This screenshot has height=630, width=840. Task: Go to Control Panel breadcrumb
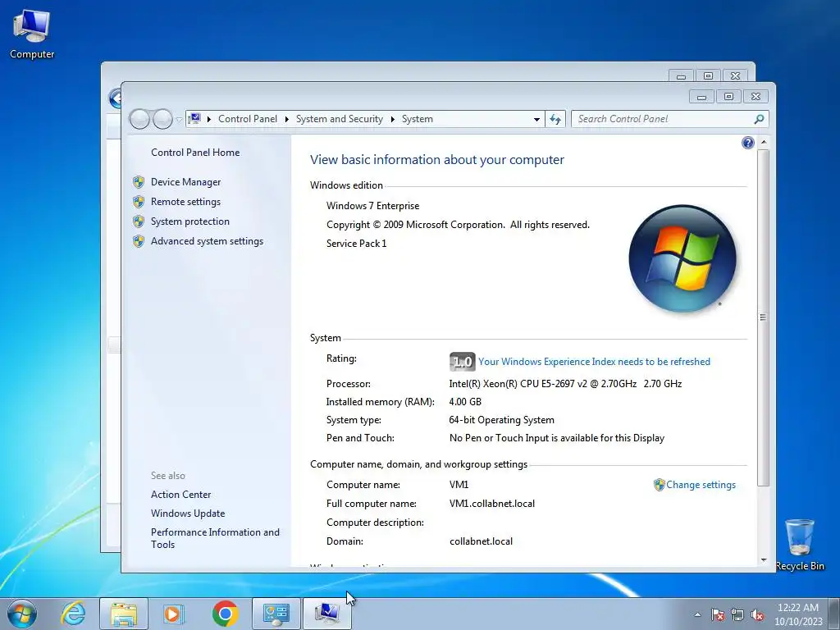tap(248, 119)
